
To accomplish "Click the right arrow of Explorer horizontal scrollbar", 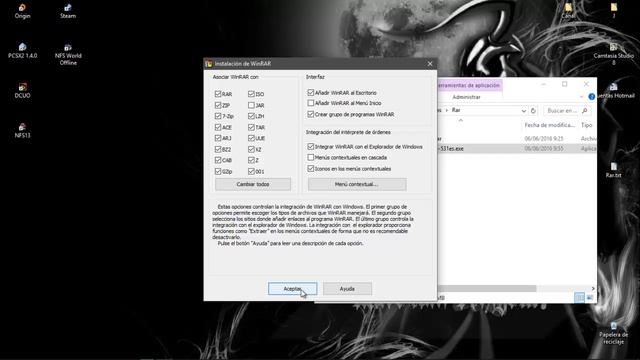I will tap(593, 289).
